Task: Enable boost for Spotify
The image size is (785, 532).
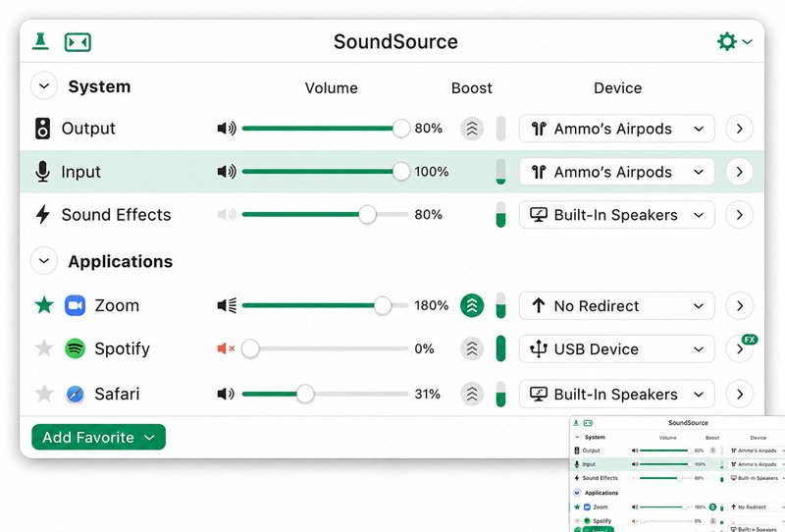Action: (472, 348)
